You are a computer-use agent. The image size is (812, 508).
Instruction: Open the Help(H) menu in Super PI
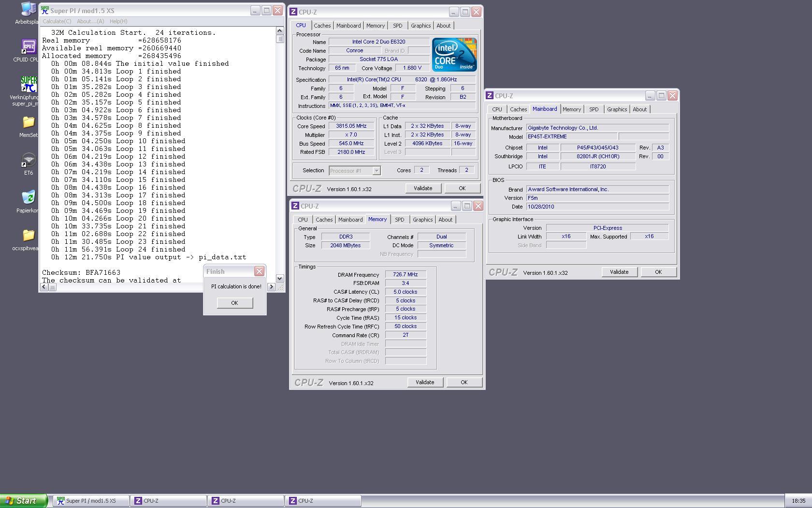tap(118, 21)
